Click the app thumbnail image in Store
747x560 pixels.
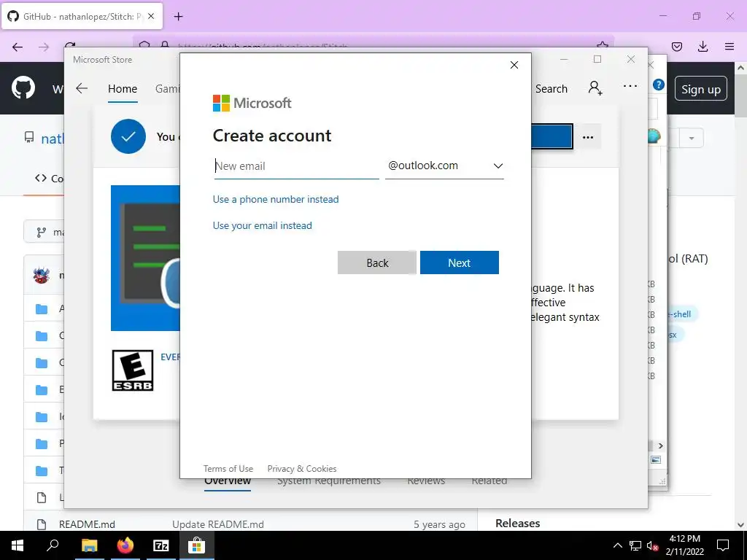(145, 257)
